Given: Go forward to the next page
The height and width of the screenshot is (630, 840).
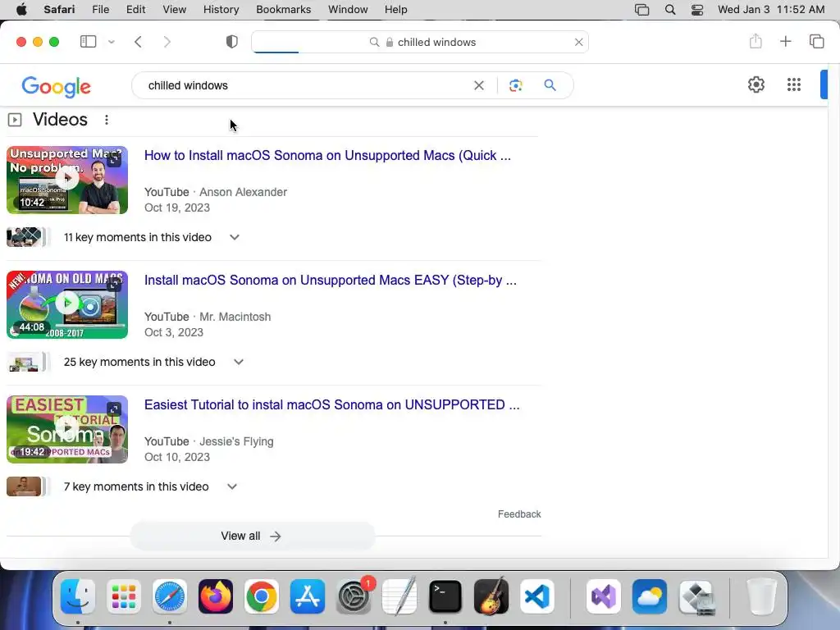Looking at the screenshot, I should [x=167, y=42].
